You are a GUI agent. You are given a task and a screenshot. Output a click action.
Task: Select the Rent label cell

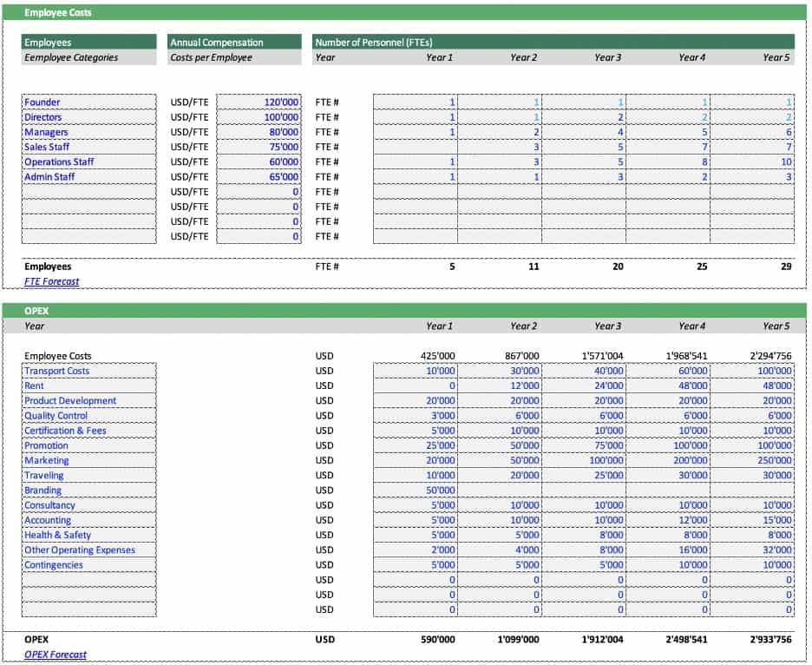click(89, 385)
